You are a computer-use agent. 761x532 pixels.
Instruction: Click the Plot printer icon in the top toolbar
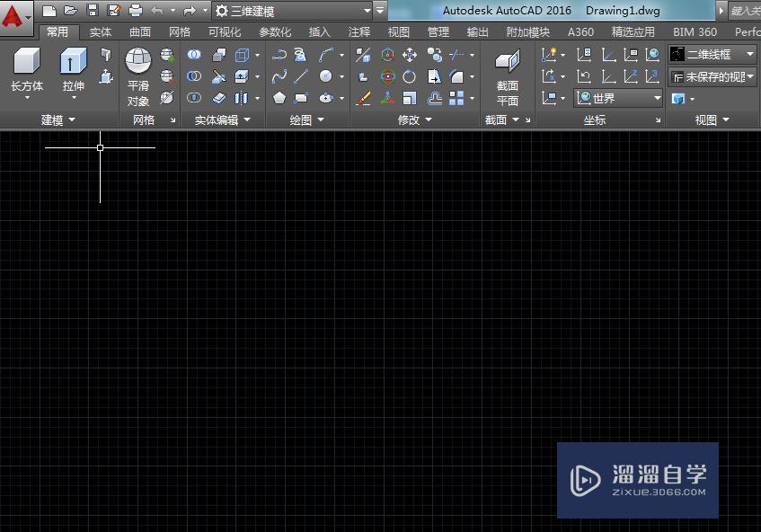[x=136, y=11]
